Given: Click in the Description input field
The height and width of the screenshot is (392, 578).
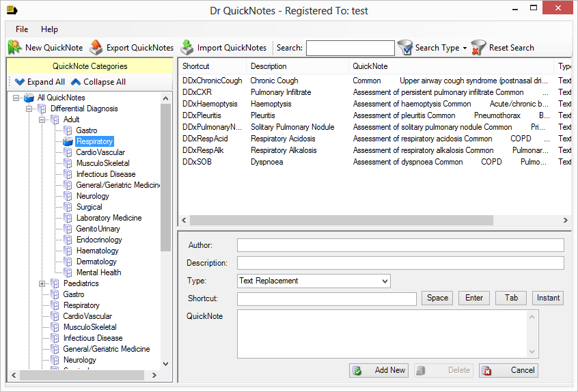Looking at the screenshot, I should (x=400, y=263).
